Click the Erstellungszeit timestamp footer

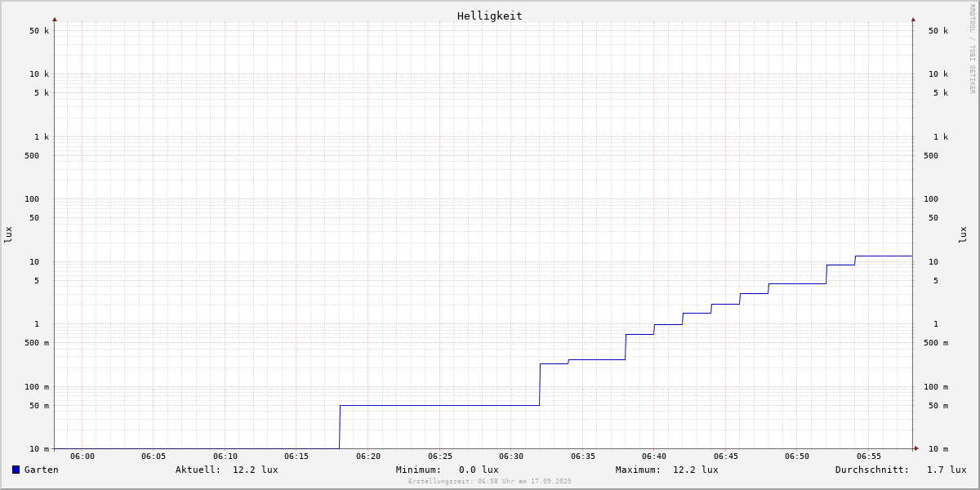coord(490,482)
